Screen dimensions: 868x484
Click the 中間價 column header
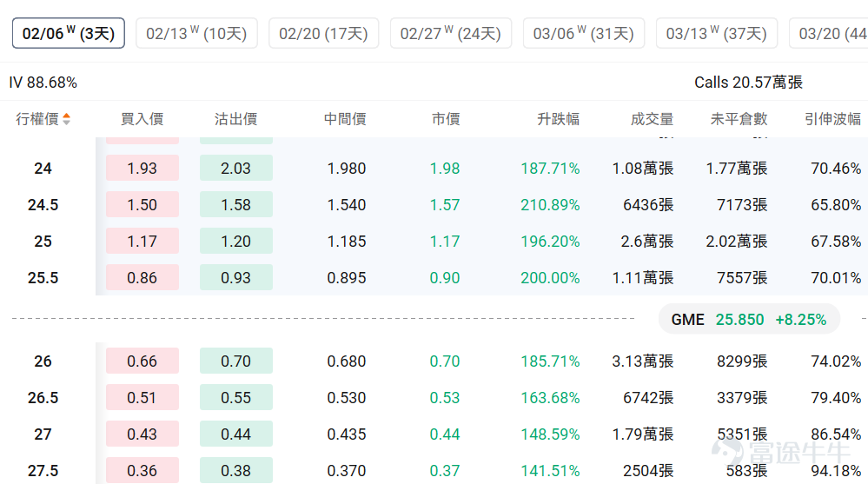tap(345, 119)
